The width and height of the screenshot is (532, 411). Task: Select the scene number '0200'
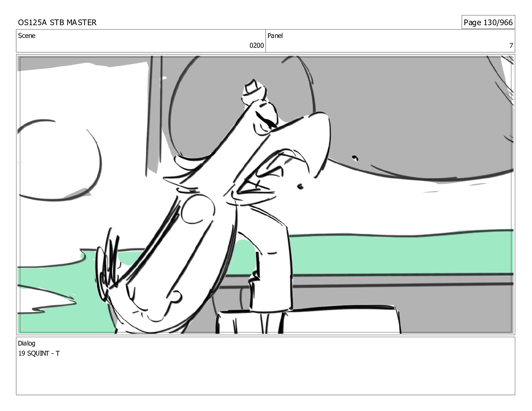(257, 46)
